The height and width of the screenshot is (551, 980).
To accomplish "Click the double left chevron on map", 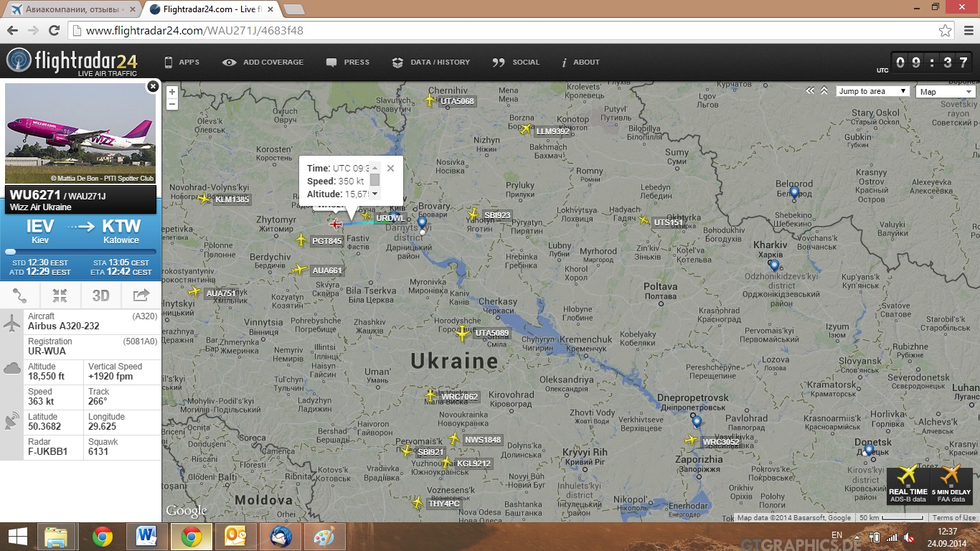I will coord(810,91).
